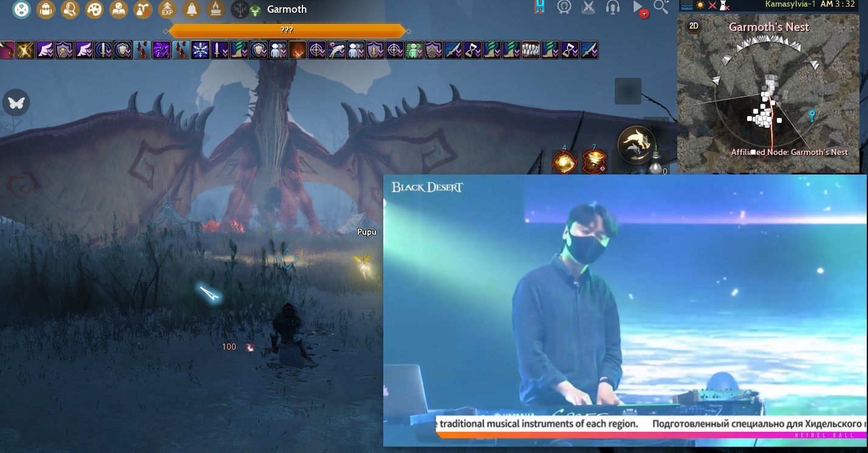The width and height of the screenshot is (868, 453).
Task: Click the palette dye icon
Action: (94, 9)
